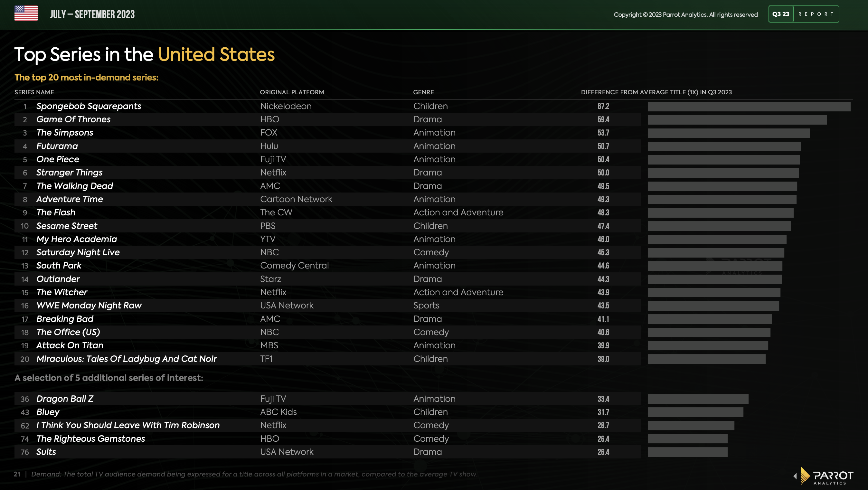This screenshot has width=868, height=490.
Task: Click The Righteous Gemstones title
Action: [x=91, y=439]
